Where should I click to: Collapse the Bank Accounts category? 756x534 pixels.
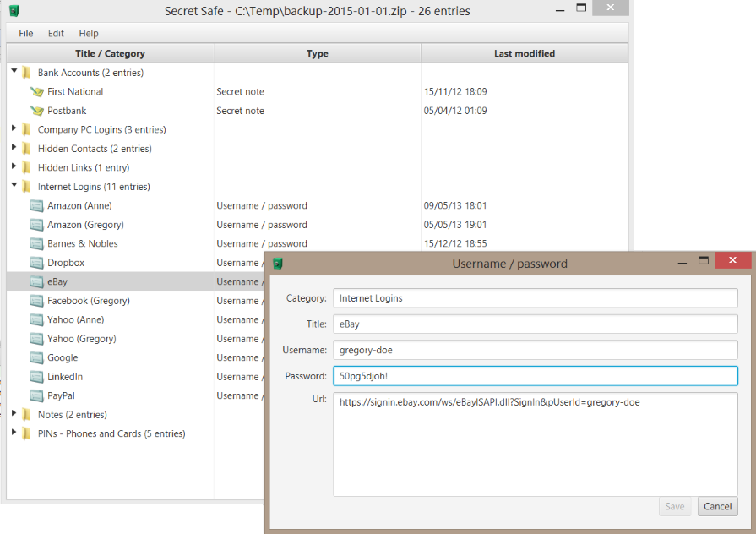[x=14, y=73]
